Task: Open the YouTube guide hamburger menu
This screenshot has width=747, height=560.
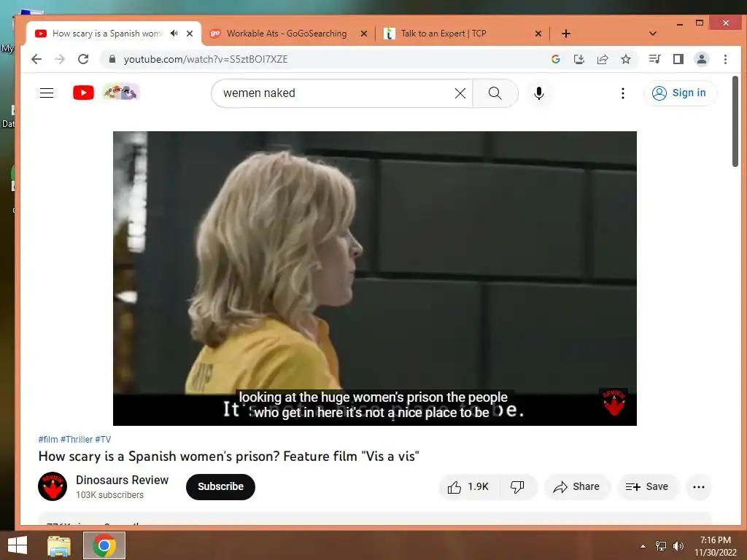Action: (x=47, y=93)
